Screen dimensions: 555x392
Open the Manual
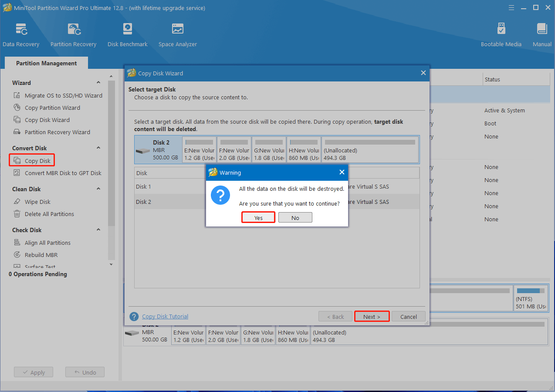point(542,35)
